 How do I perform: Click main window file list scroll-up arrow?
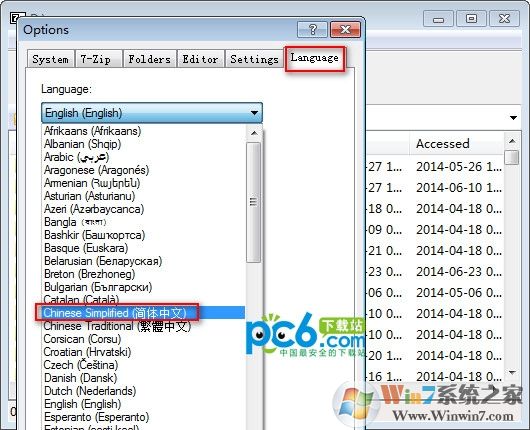[512, 141]
